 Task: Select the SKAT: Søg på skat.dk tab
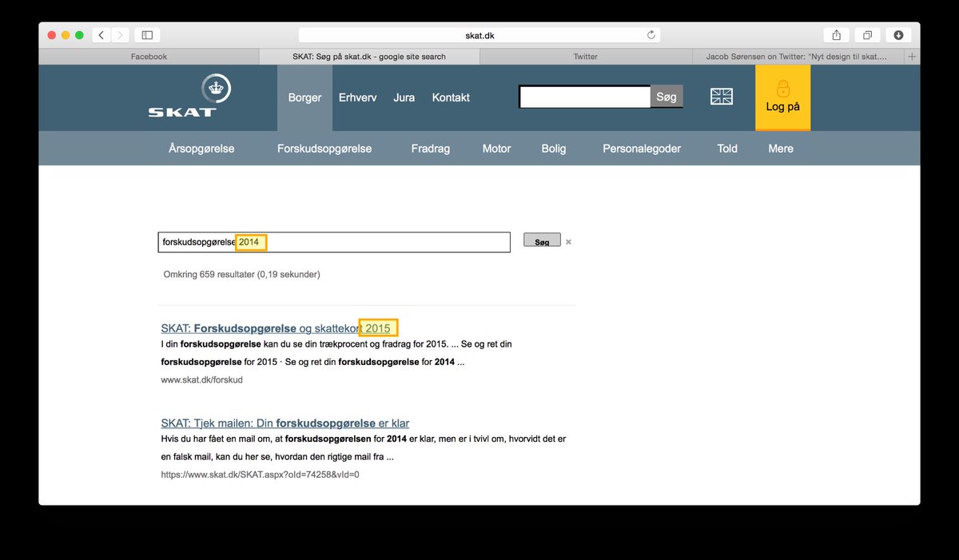pyautogui.click(x=369, y=57)
